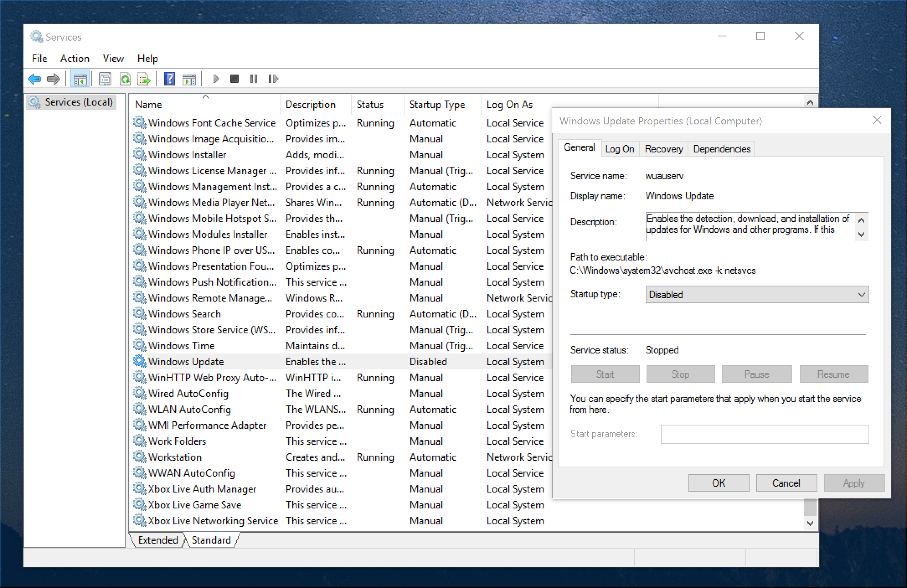Click the Start parameters input field

tap(765, 434)
